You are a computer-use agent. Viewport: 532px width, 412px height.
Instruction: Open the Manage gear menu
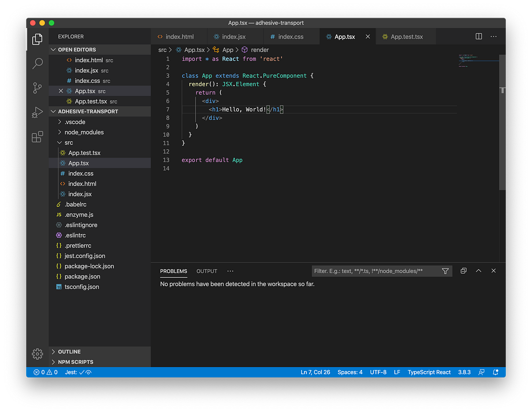pos(37,354)
